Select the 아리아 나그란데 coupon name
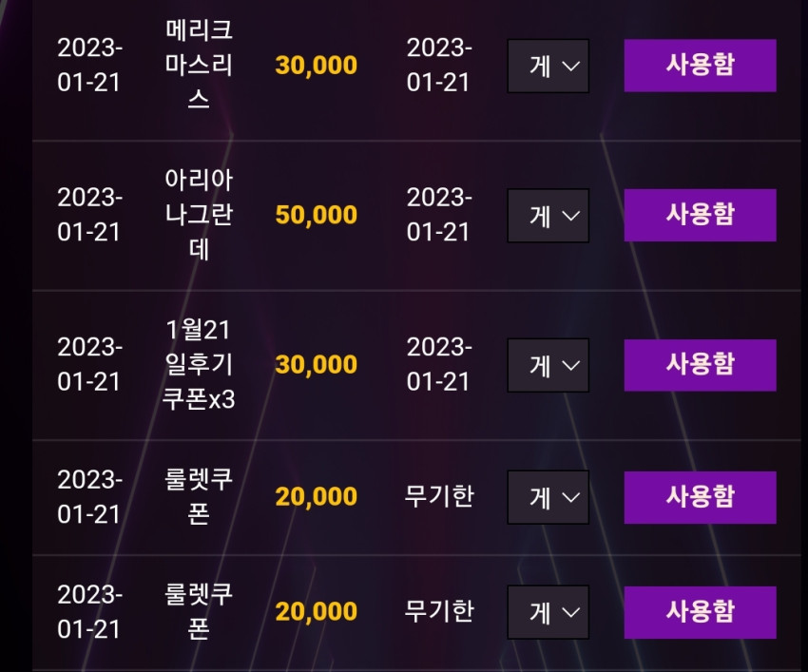808x672 pixels. [x=199, y=215]
